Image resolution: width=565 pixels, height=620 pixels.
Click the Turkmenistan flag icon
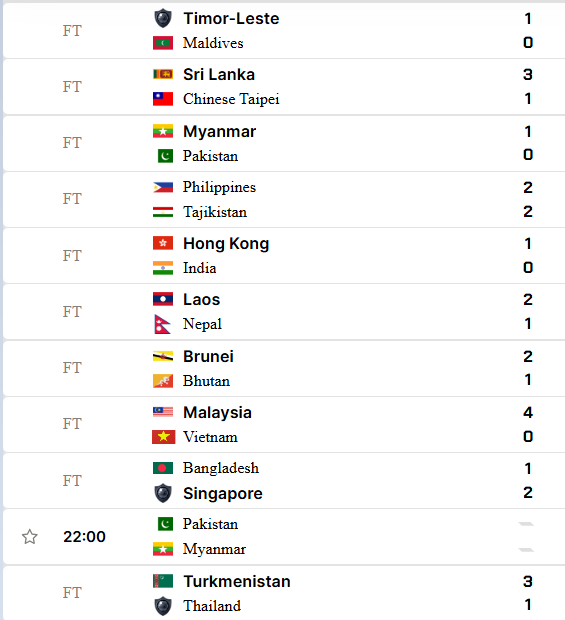(163, 581)
